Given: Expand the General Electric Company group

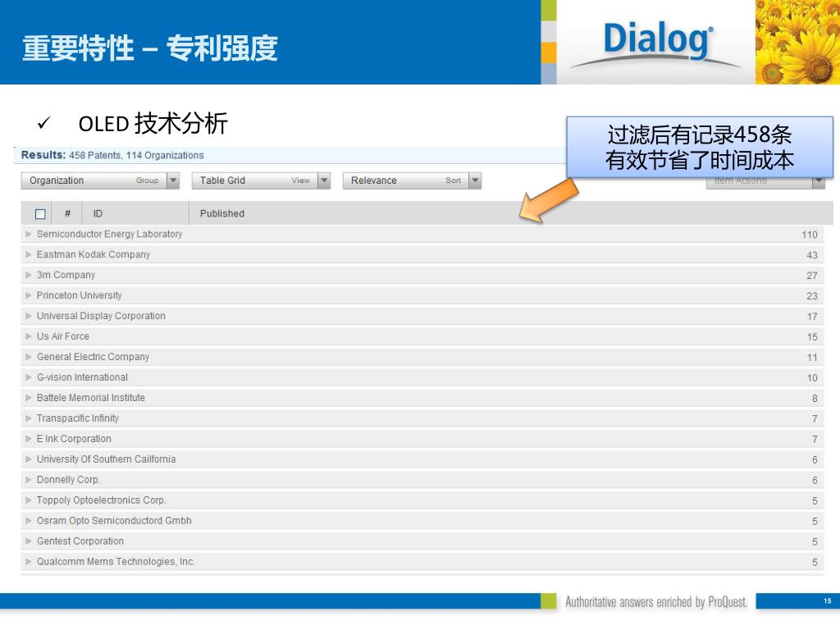Looking at the screenshot, I should tap(29, 357).
